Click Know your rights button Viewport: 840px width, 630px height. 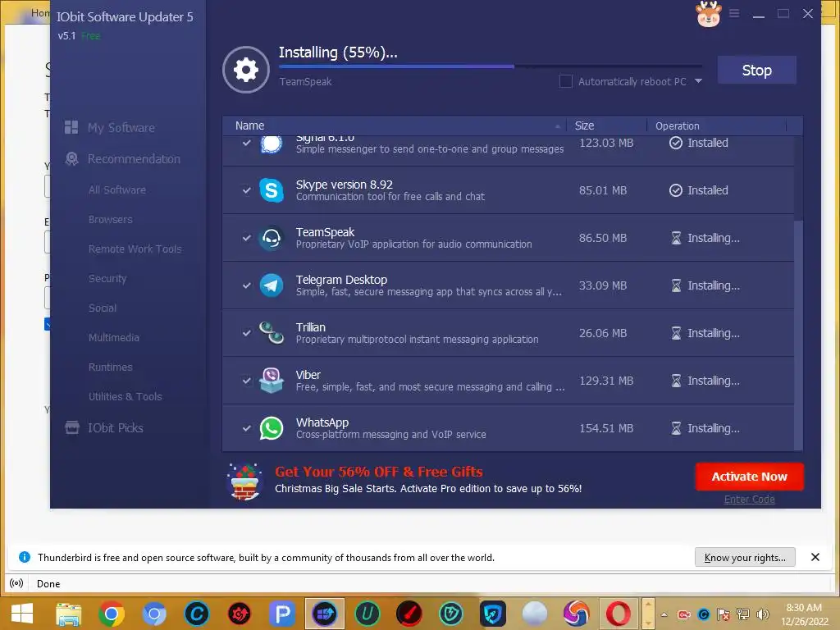tap(745, 557)
